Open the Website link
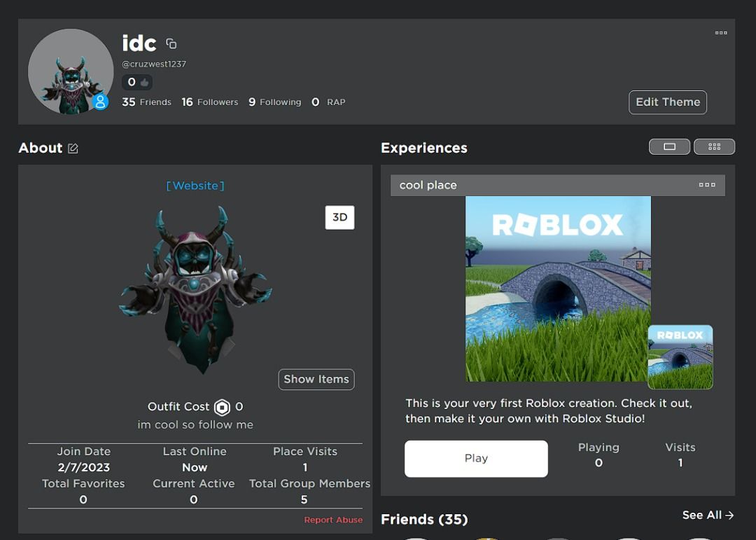 195,186
